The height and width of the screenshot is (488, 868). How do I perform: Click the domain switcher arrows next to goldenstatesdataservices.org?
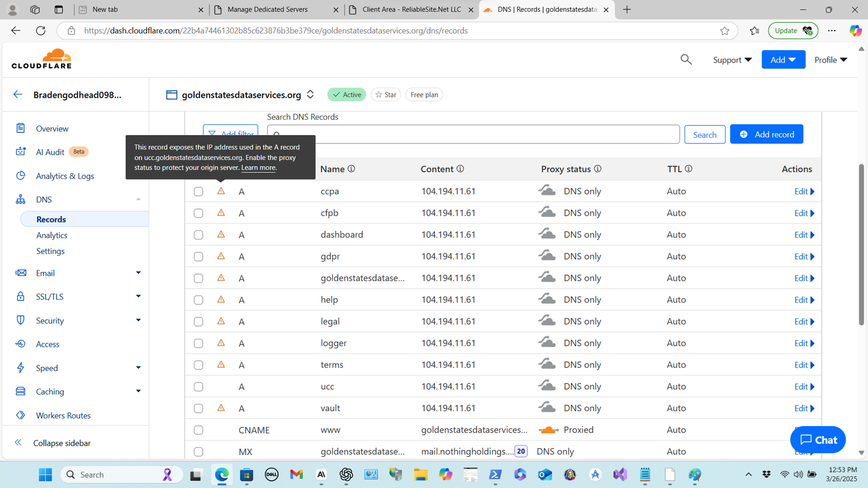[x=310, y=94]
